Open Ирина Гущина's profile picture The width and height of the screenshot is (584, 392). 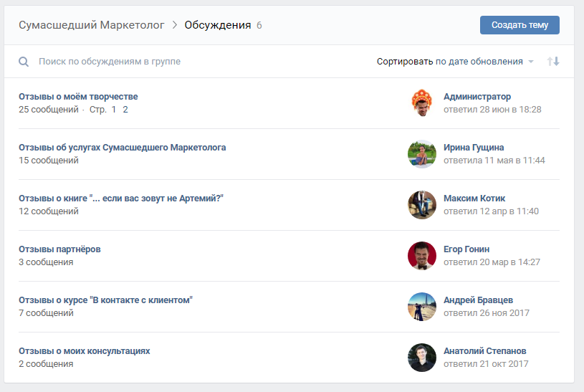point(422,154)
